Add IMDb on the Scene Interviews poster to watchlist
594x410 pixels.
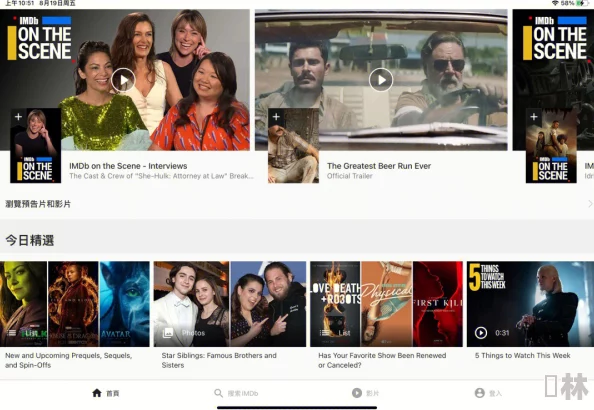(19, 117)
